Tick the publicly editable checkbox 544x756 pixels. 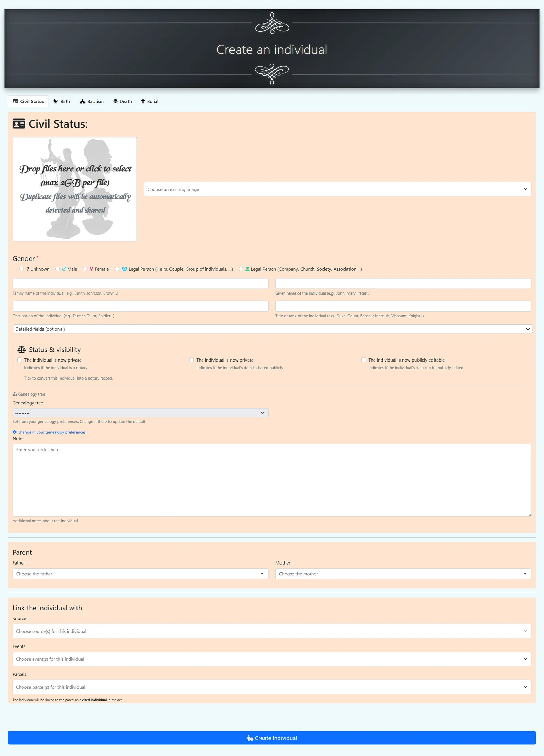point(364,360)
